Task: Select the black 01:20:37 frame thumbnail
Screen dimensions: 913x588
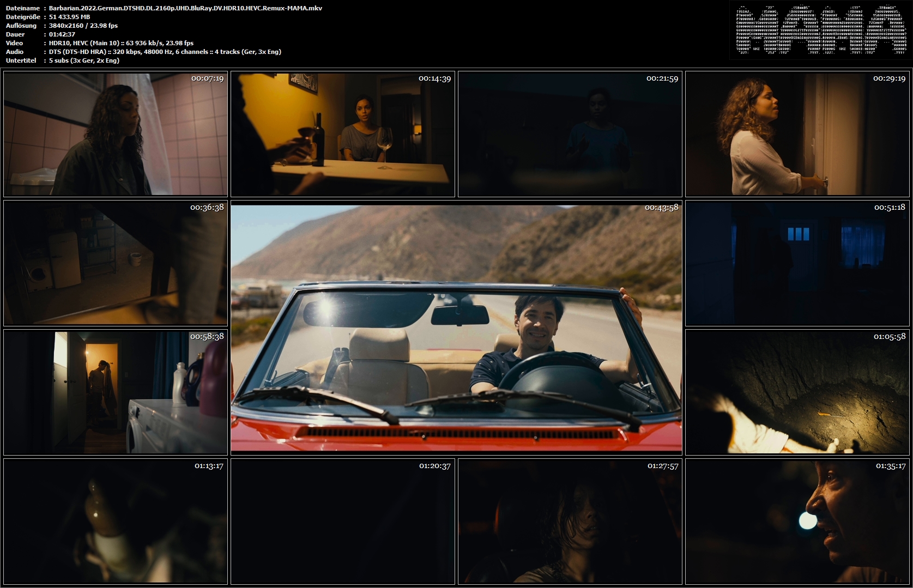Action: click(343, 522)
